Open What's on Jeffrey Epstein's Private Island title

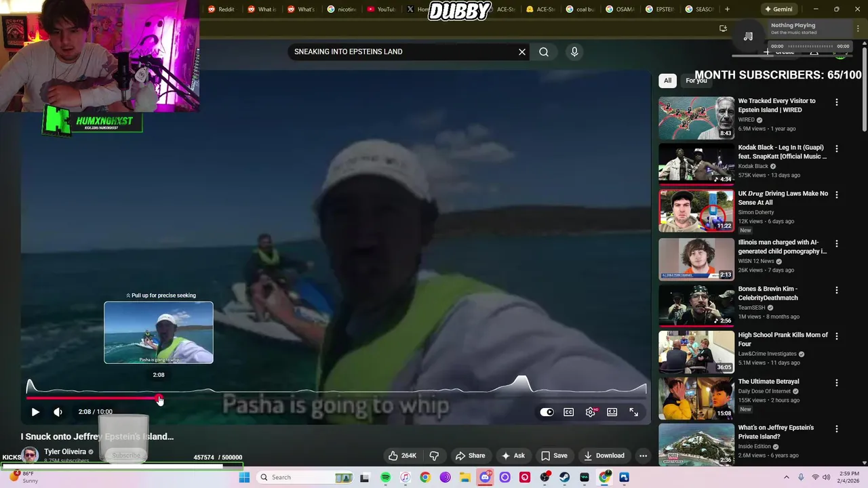(776, 432)
